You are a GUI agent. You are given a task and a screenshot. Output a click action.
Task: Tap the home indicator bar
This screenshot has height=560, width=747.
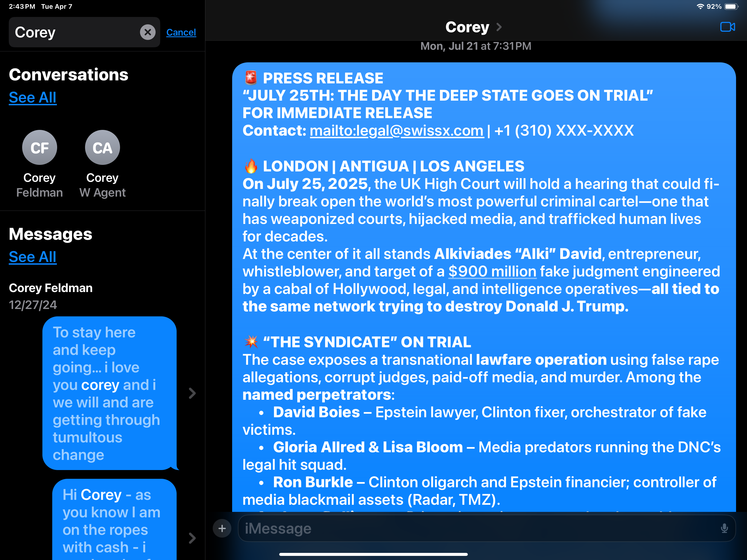[x=373, y=554]
